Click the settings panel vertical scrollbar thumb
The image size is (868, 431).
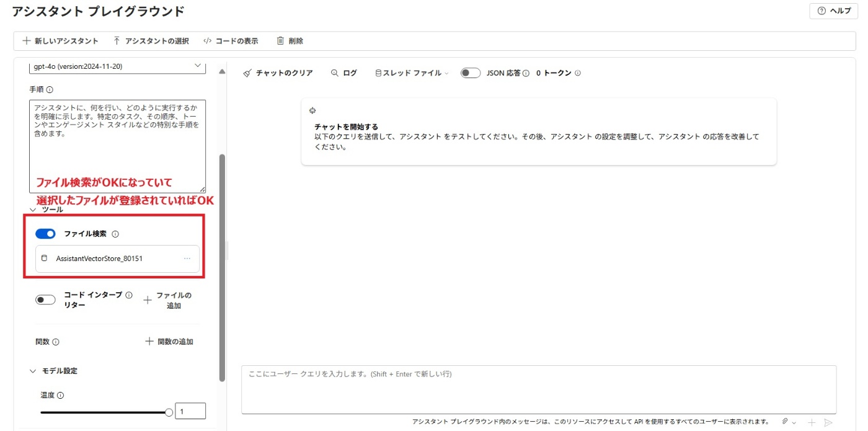click(223, 268)
